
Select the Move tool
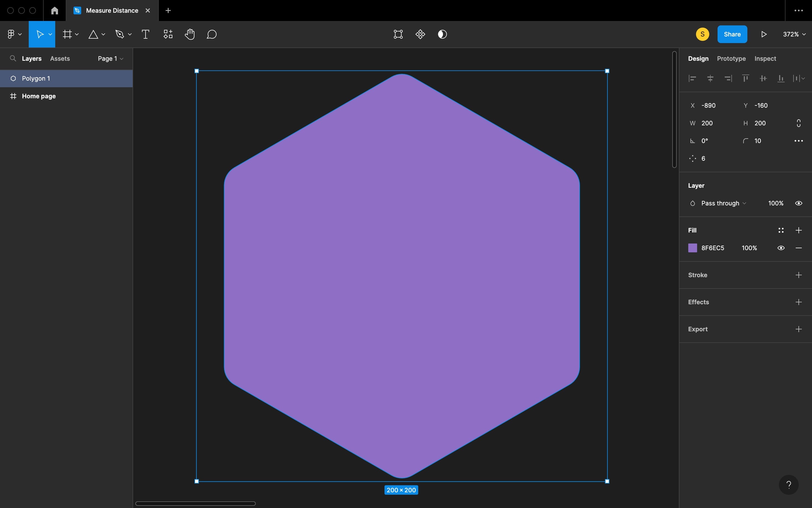(x=40, y=34)
